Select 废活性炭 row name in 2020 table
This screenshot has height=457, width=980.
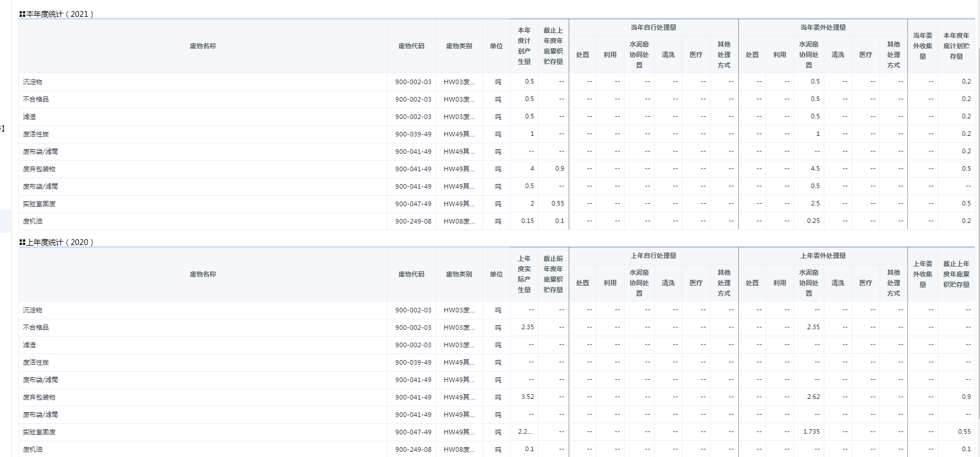(x=36, y=362)
